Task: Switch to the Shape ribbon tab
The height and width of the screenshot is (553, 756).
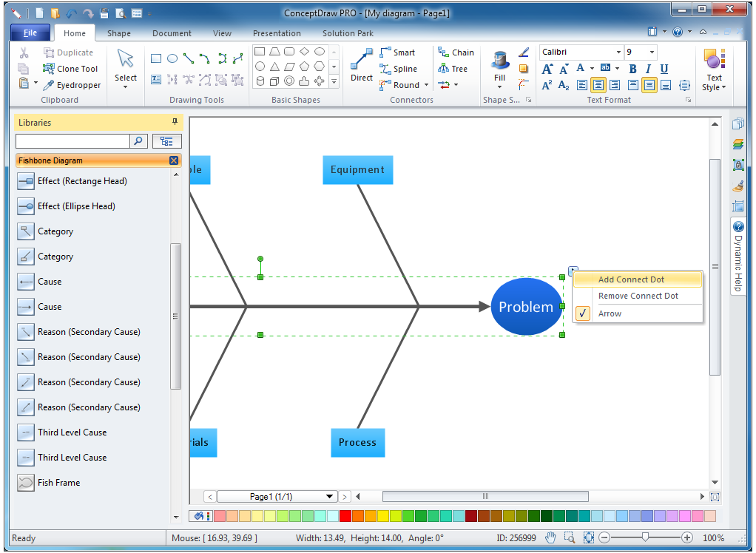Action: tap(118, 33)
